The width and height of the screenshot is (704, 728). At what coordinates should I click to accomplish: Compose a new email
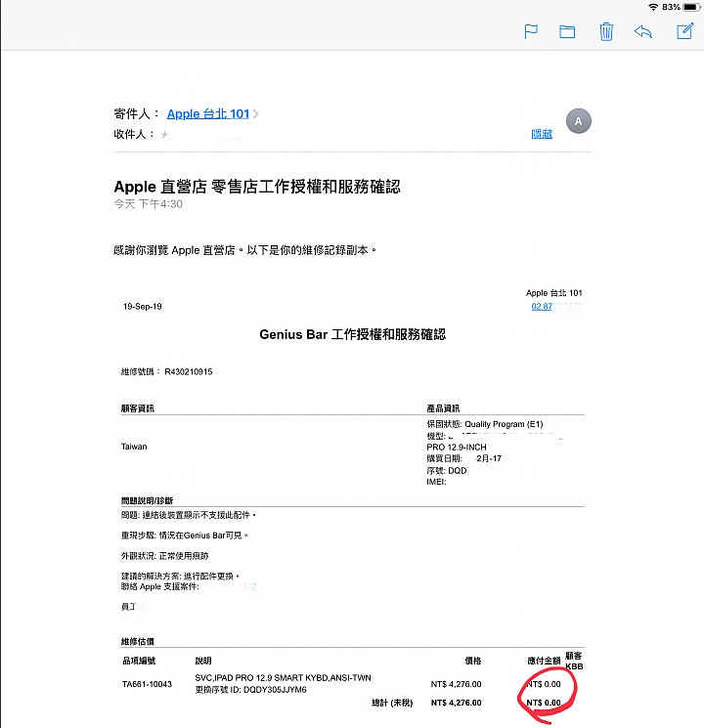tap(685, 31)
